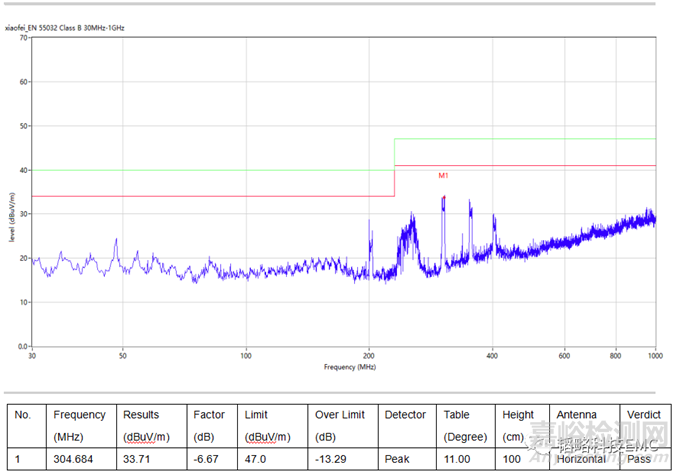Image resolution: width=680 pixels, height=475 pixels.
Task: Select the -13.29 over limit cell
Action: click(330, 458)
